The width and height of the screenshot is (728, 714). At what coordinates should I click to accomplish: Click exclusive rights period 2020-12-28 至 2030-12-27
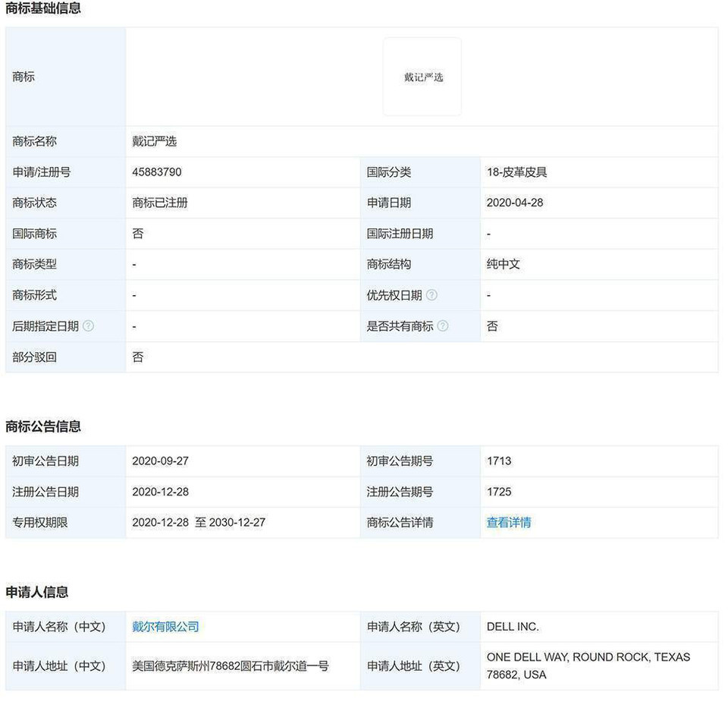(199, 523)
